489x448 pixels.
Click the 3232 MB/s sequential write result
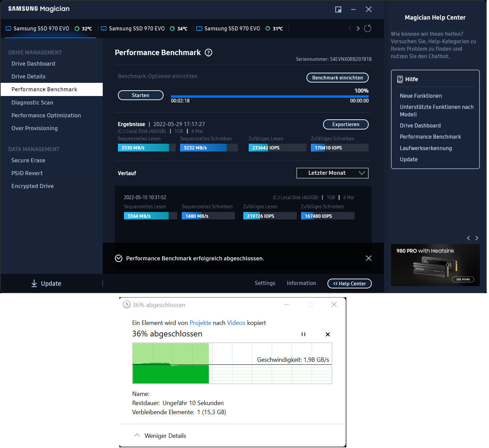click(x=209, y=148)
